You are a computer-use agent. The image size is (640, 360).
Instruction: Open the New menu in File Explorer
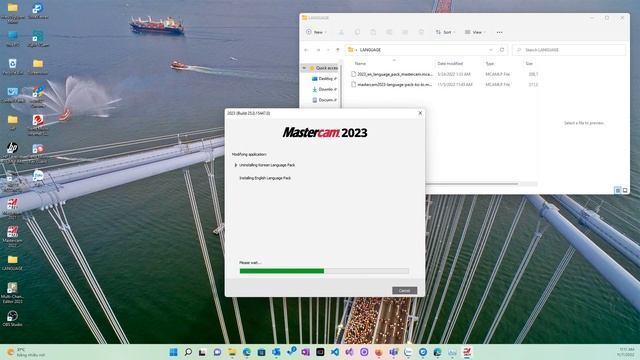click(316, 32)
